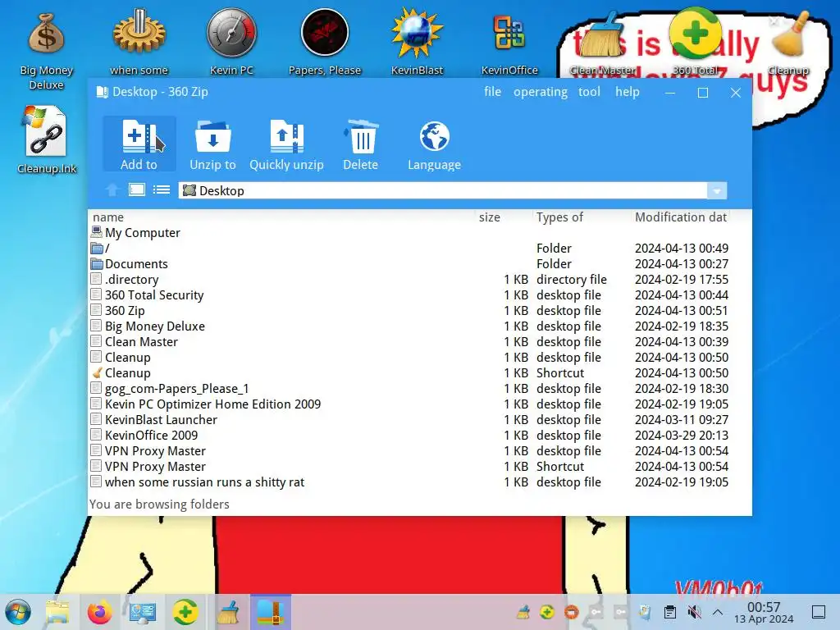The width and height of the screenshot is (840, 630).
Task: Click the Desktop address path field
Action: click(442, 190)
